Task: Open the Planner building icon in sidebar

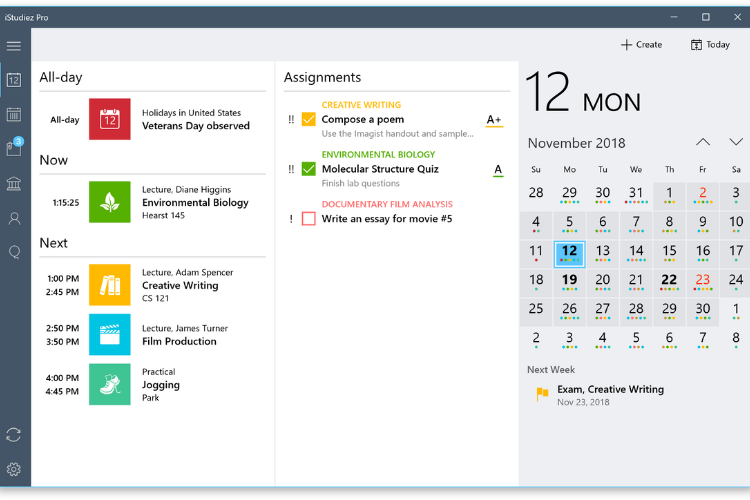Action: point(14,184)
